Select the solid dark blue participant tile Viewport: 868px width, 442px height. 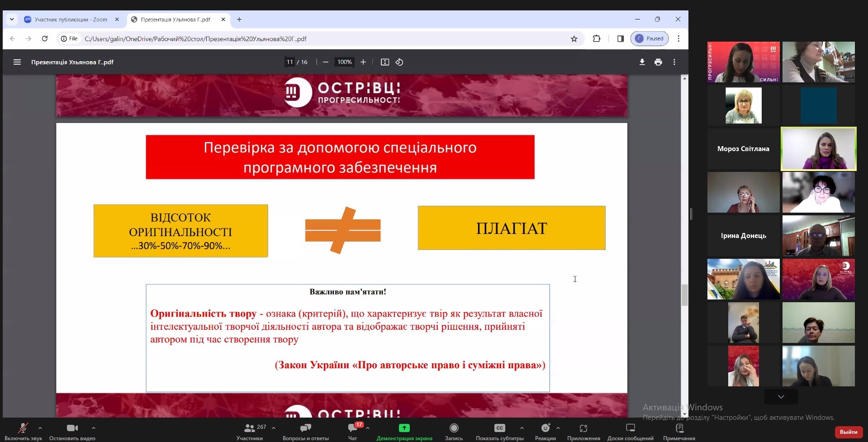point(819,105)
